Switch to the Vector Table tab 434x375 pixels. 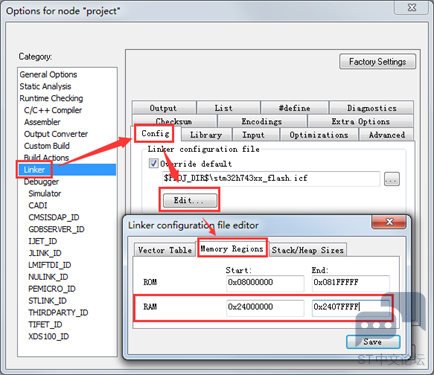[165, 250]
